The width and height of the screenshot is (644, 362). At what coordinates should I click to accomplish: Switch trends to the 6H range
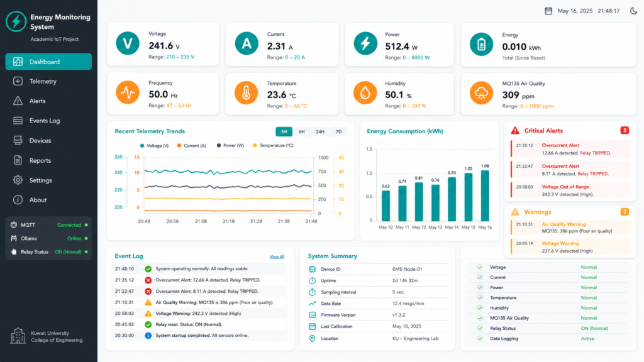pos(301,132)
